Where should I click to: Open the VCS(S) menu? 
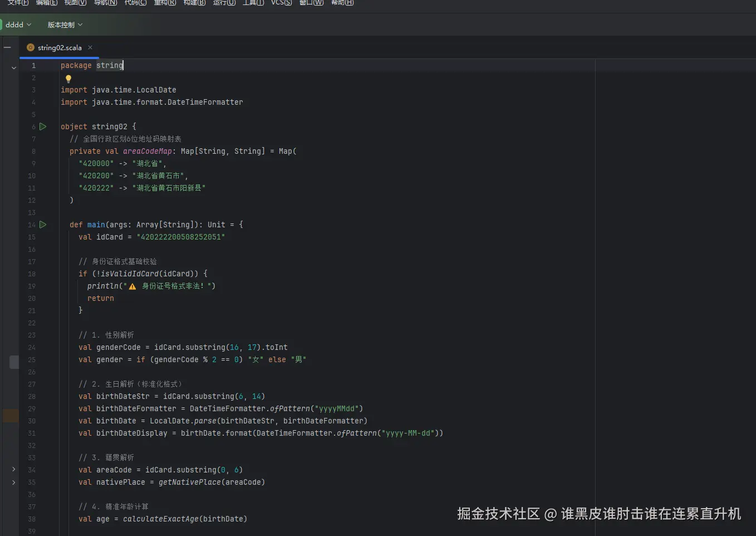[x=282, y=3]
